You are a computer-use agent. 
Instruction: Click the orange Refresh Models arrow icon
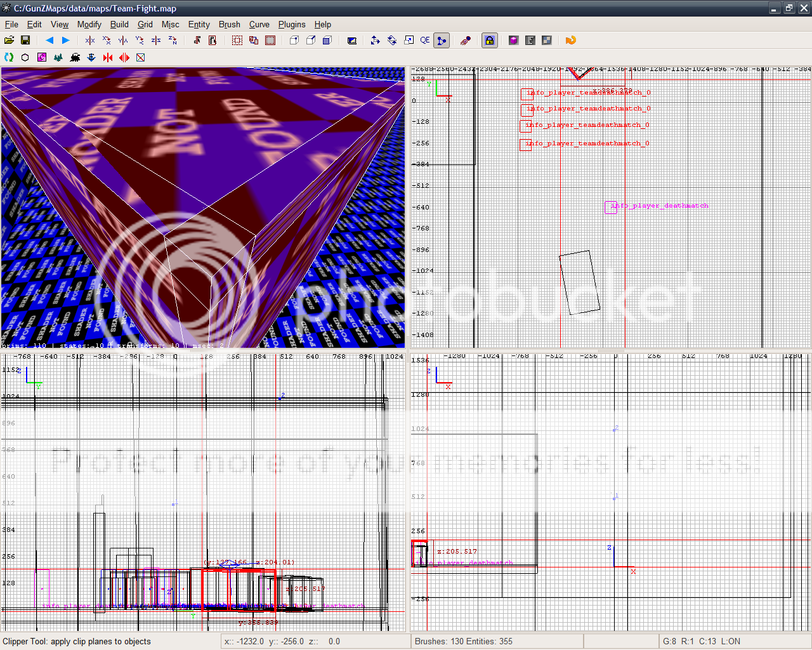point(571,40)
